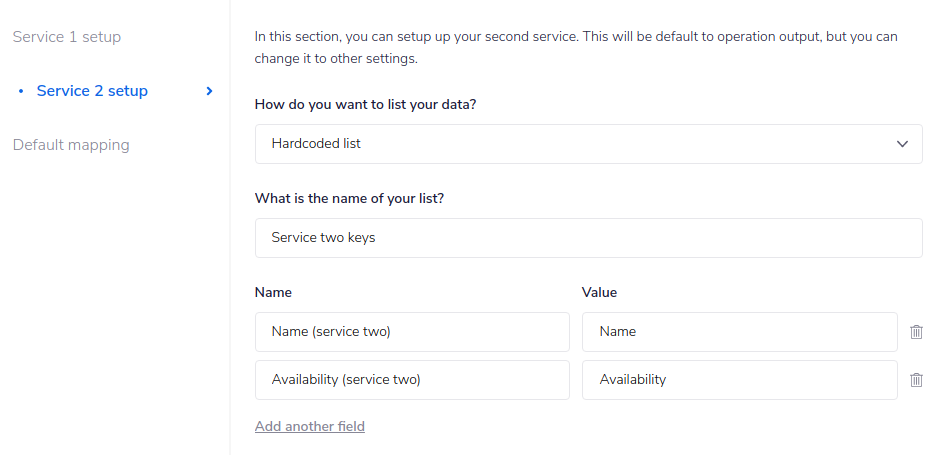
Task: Click the 'How do you want to list your data?' label
Action: pyautogui.click(x=365, y=104)
